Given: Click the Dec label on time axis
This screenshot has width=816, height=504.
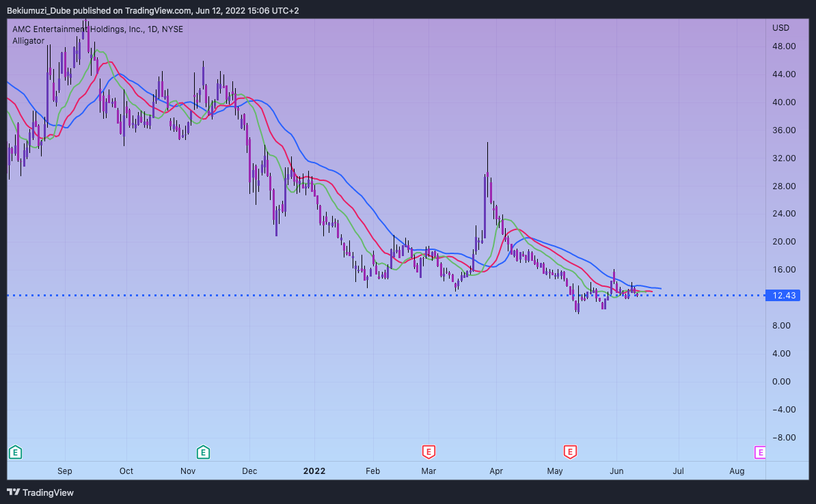Looking at the screenshot, I should point(249,471).
